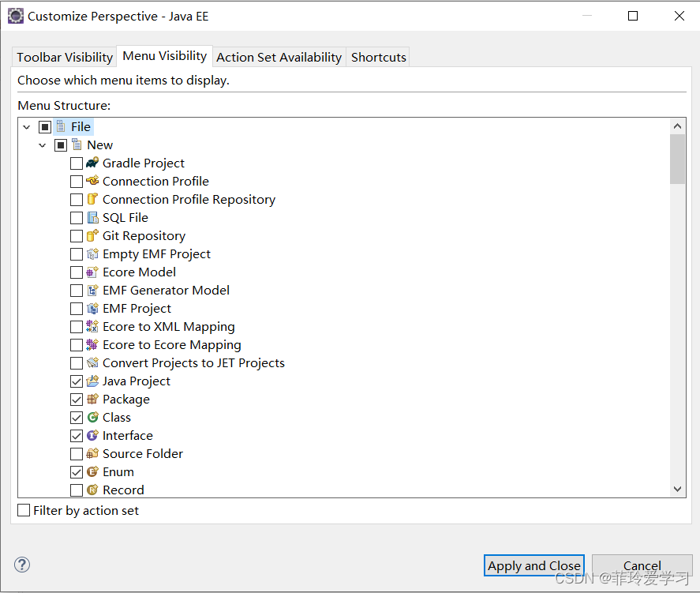Open the Action Set Availability tab
The image size is (700, 593).
279,57
